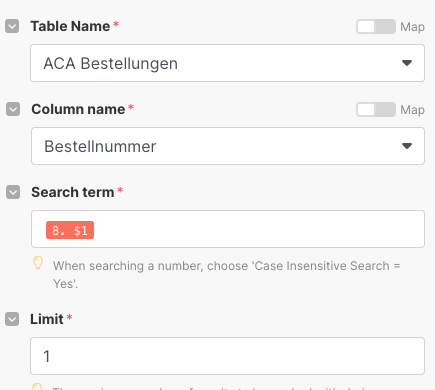
Task: Enable the Map toggle for Table Name
Action: pyautogui.click(x=376, y=27)
